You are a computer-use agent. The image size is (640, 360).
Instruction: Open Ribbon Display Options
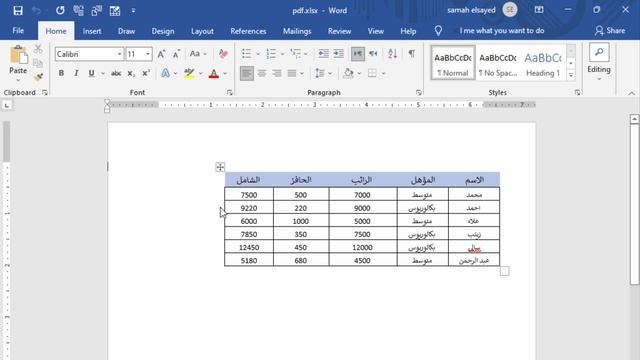coord(539,10)
